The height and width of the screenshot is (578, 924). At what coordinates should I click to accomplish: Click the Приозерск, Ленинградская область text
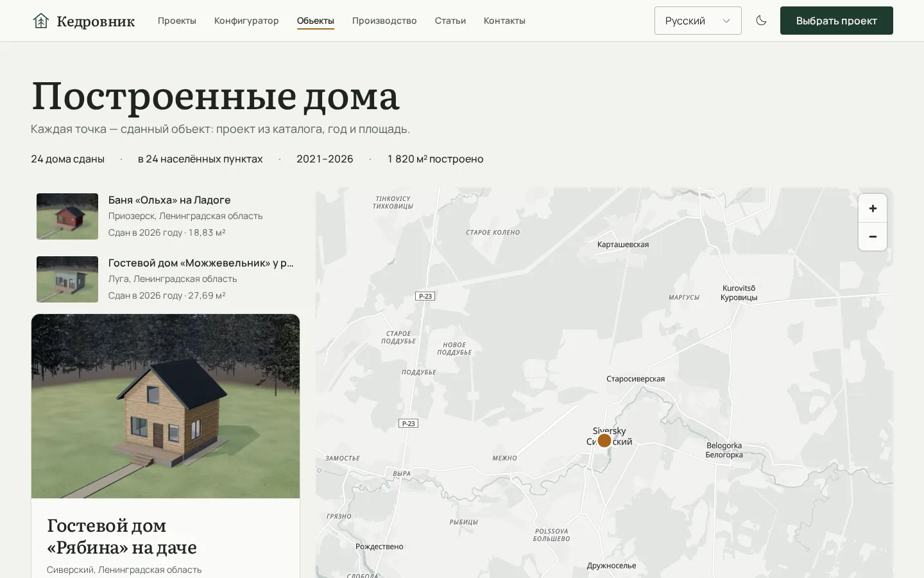(x=185, y=216)
